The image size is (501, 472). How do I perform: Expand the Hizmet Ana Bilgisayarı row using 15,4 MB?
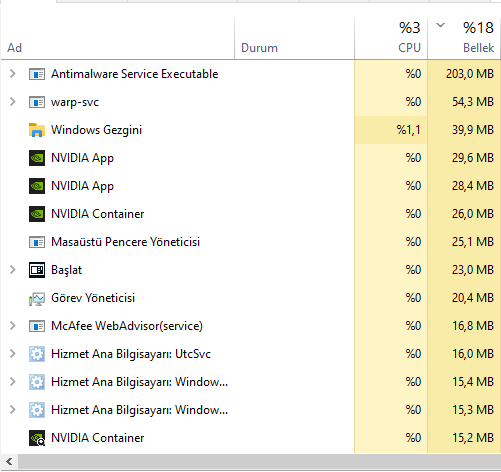coord(12,382)
